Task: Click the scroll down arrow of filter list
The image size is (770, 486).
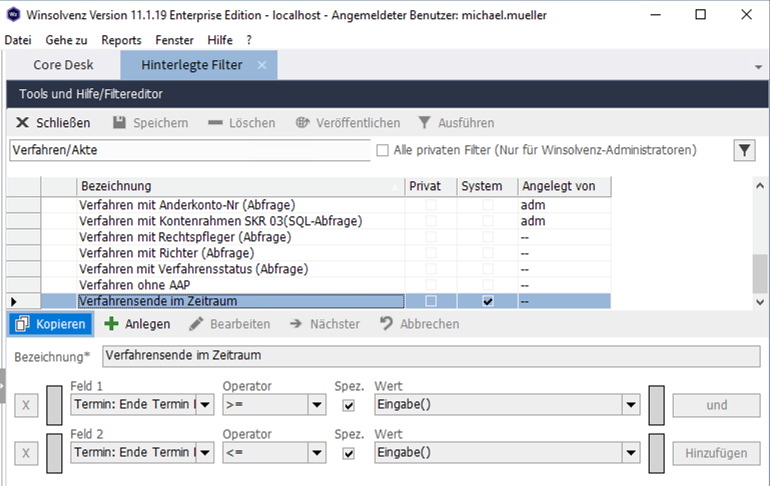Action: [760, 302]
